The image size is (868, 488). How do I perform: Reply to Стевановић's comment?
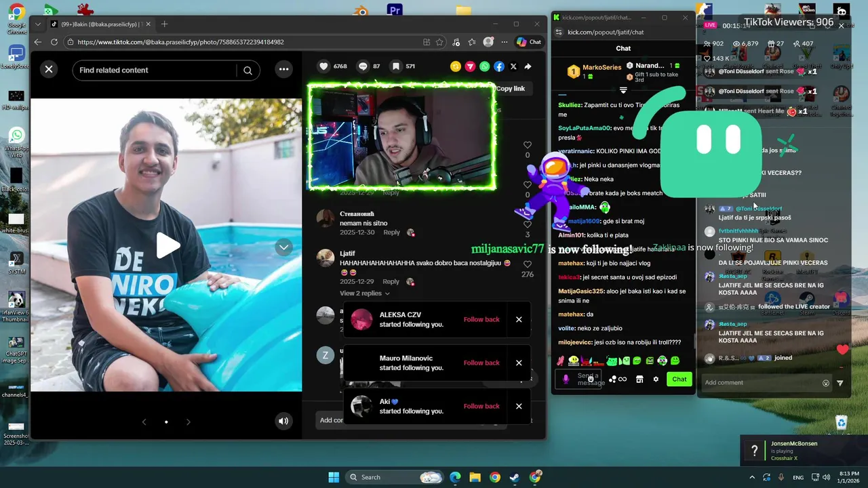(391, 232)
